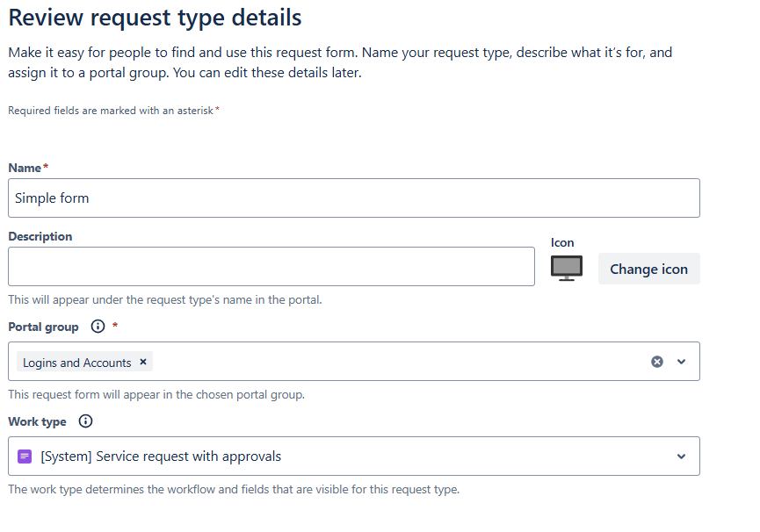Viewport: 760px width, 532px height.
Task: Click the Change icon button
Action: pos(648,269)
